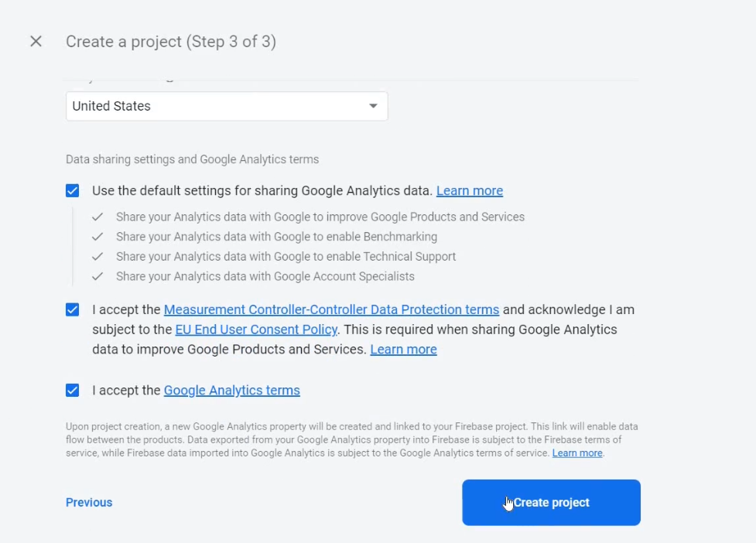Click the checkmark icon beside Benchmarking sharing option
This screenshot has height=543, width=756.
click(x=97, y=237)
